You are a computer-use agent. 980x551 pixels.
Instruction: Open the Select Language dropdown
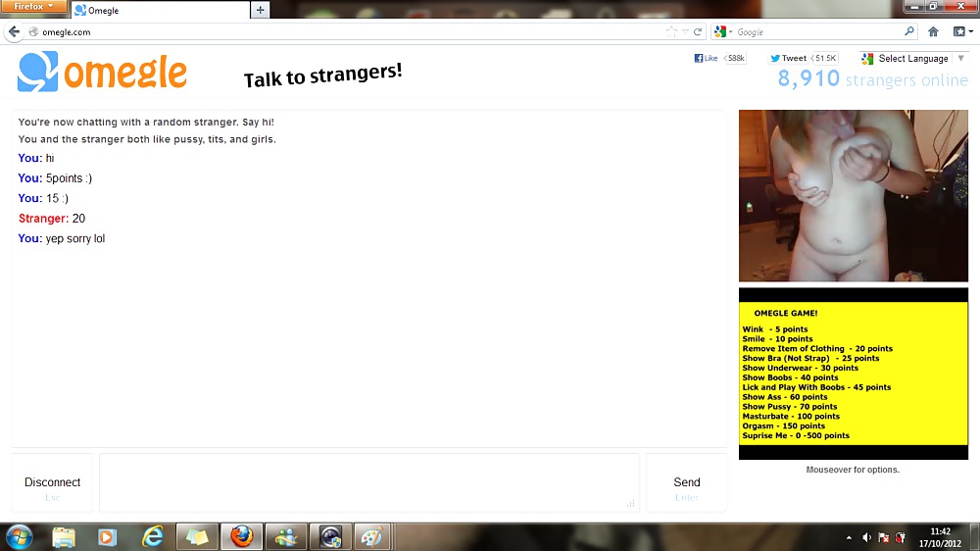(x=913, y=59)
